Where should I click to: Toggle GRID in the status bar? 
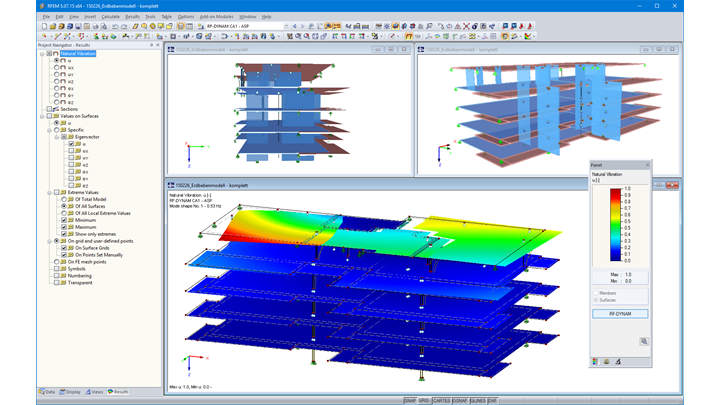pos(423,400)
